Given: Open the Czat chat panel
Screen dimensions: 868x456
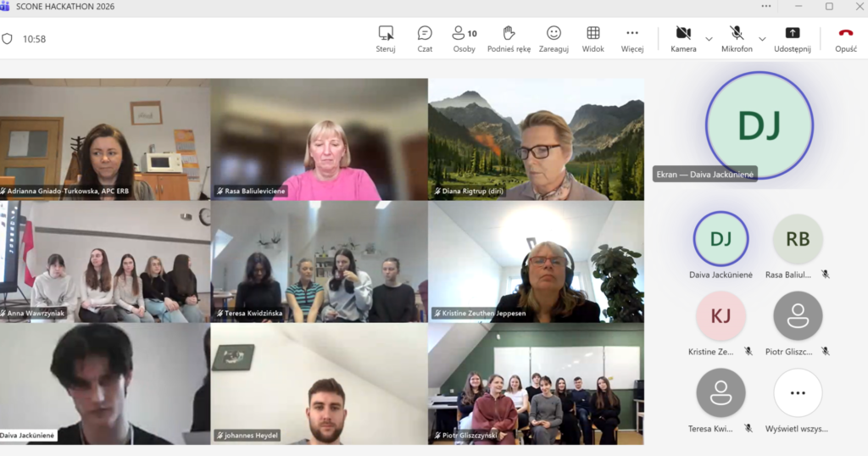Looking at the screenshot, I should coord(425,38).
